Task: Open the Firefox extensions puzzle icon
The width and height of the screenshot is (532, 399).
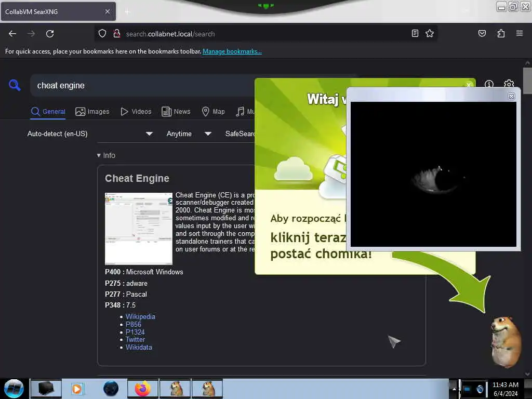Action: 501,33
